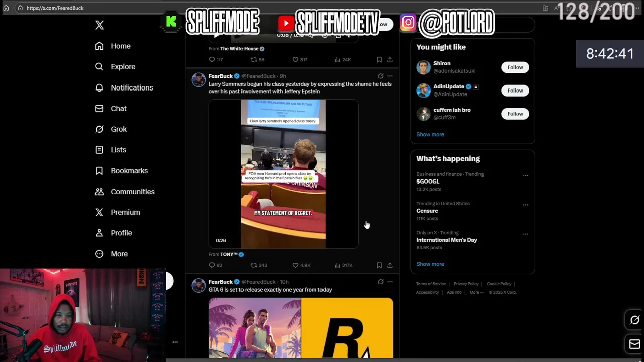This screenshot has width=644, height=362.
Task: Follow cuffem lah bro
Action: point(515,114)
